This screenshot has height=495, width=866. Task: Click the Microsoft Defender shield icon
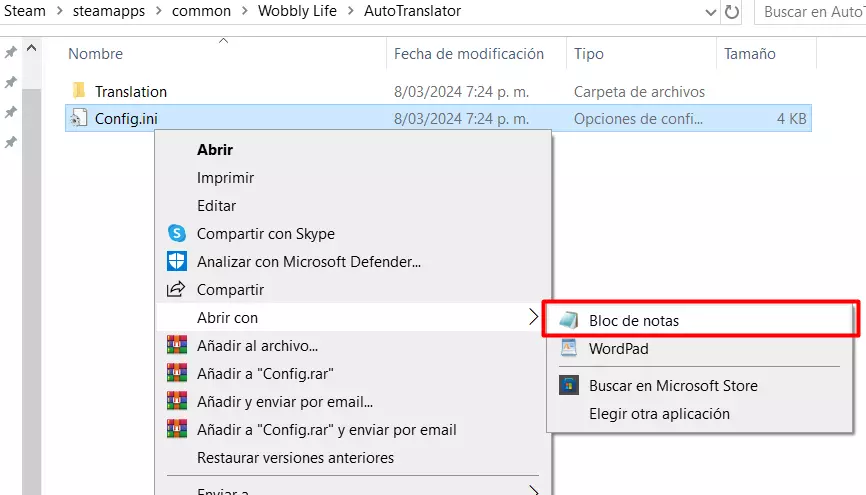177,262
